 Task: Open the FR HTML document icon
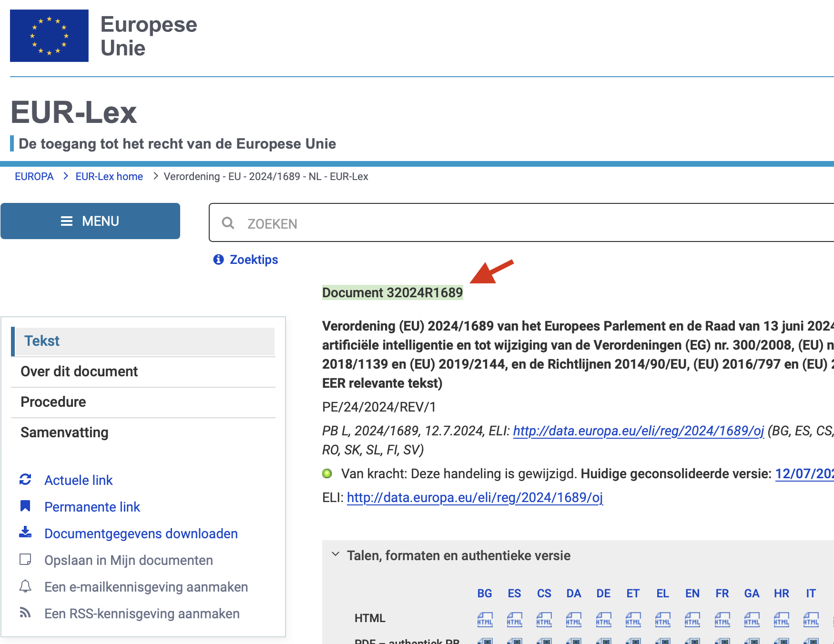[722, 619]
